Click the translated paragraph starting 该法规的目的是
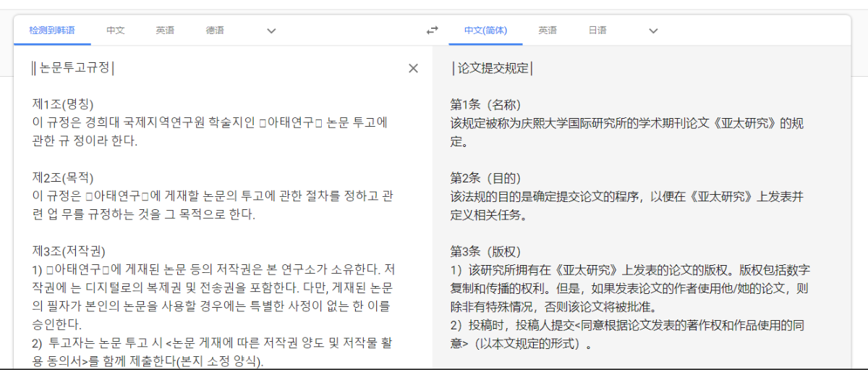Screen dimensions: 868x370 point(626,206)
